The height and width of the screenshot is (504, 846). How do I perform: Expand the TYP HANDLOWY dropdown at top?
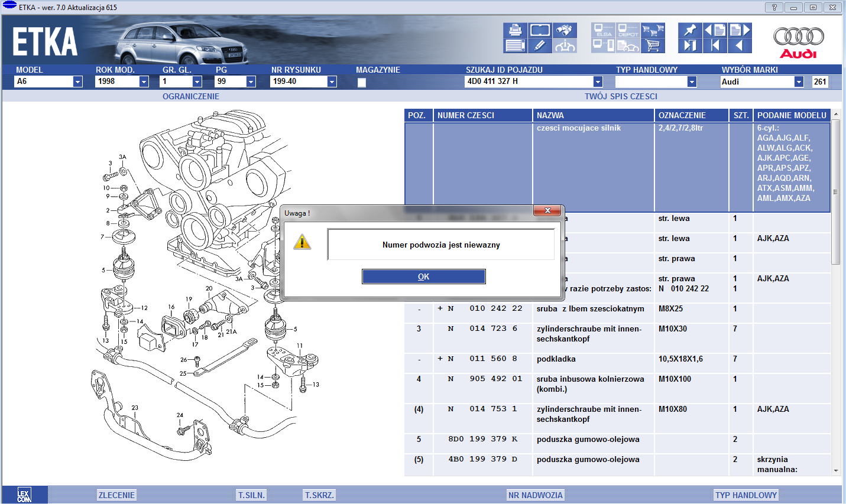point(692,82)
